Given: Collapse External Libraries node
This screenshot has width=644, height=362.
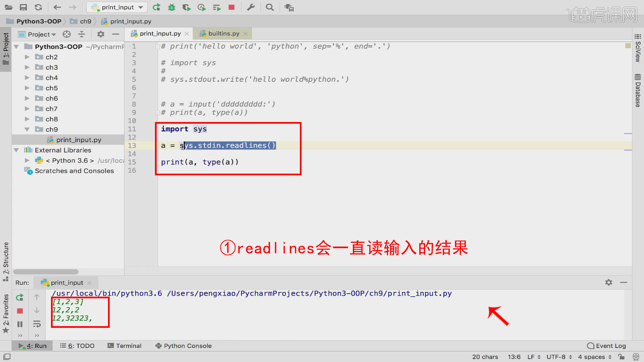Looking at the screenshot, I should point(16,150).
